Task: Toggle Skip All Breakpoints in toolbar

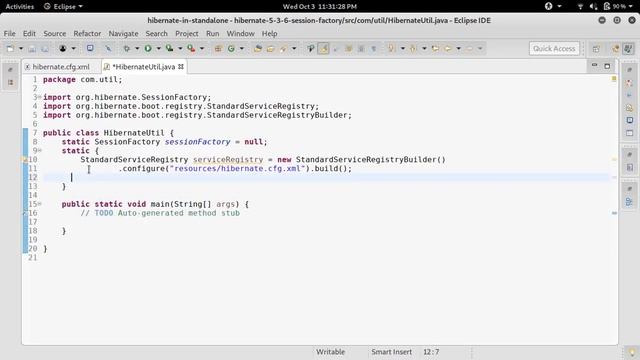Action: pyautogui.click(x=108, y=49)
